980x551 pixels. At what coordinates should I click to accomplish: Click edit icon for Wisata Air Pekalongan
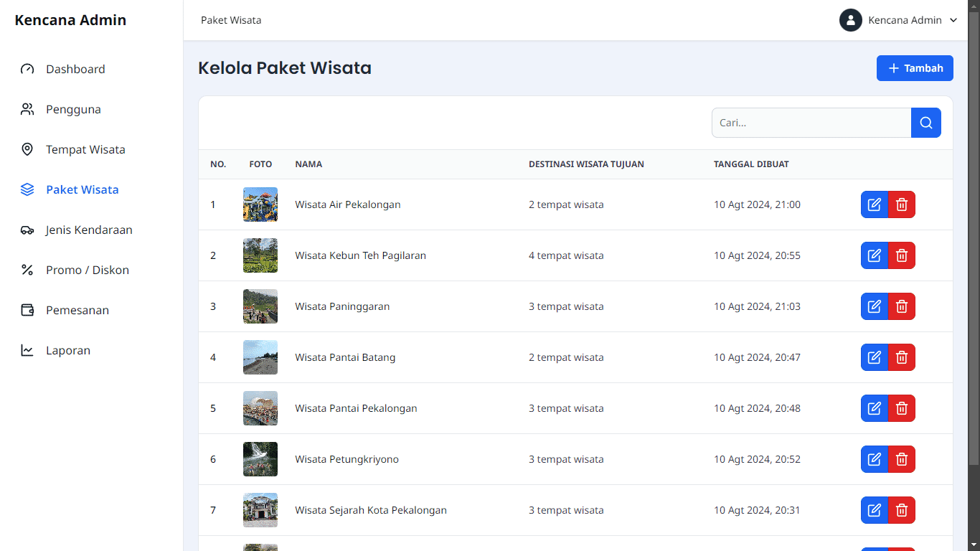click(x=874, y=204)
